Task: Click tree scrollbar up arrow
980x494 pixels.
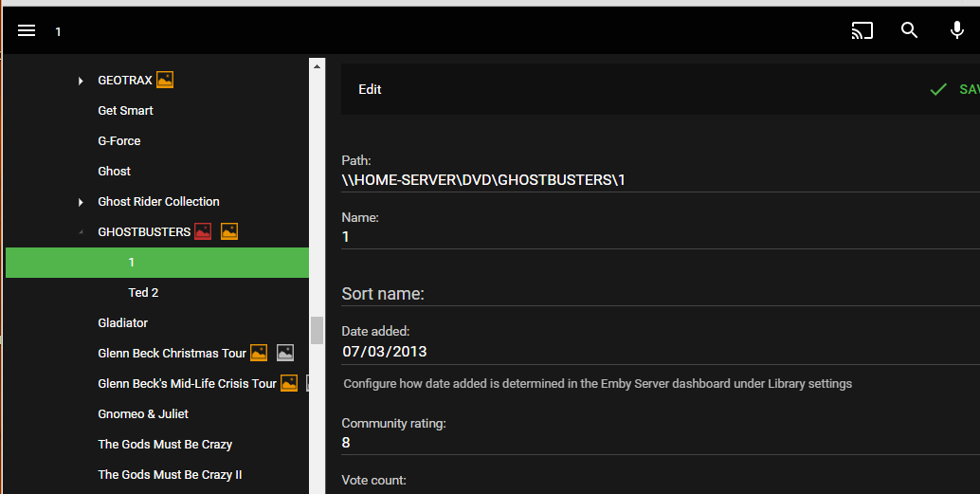Action: (x=317, y=66)
